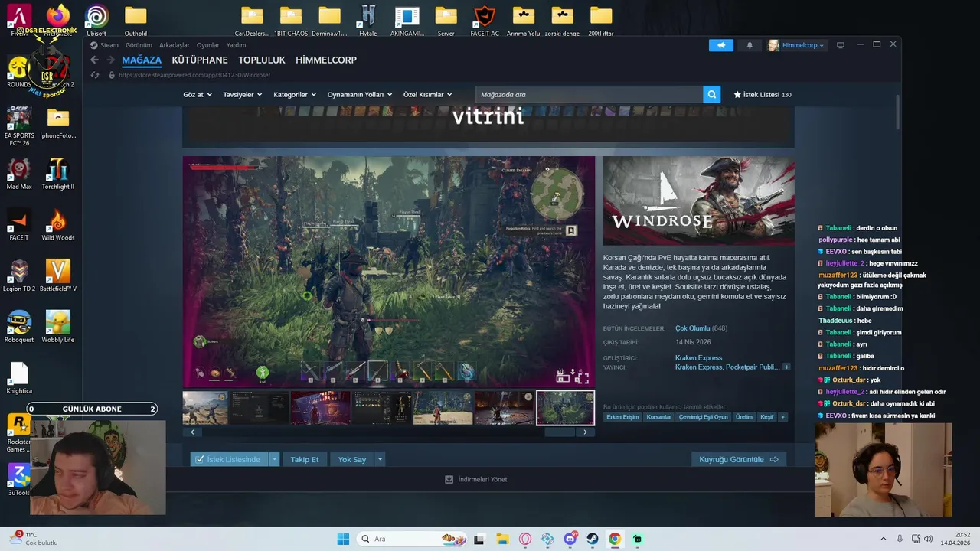Open the Oyunlar menu
Viewport: 980px width, 551px height.
point(207,45)
